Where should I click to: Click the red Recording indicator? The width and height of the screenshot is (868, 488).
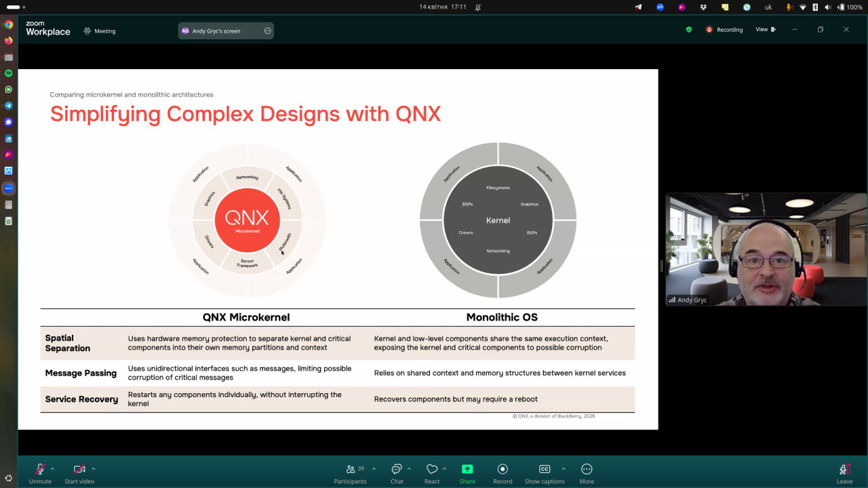724,30
